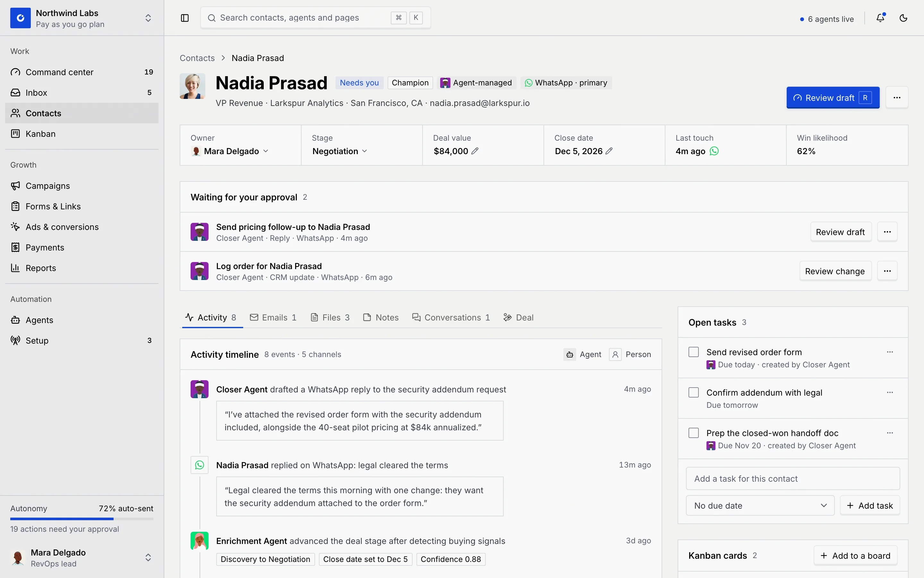Click the Add a task for this contact field
This screenshot has height=578, width=924.
pos(793,478)
